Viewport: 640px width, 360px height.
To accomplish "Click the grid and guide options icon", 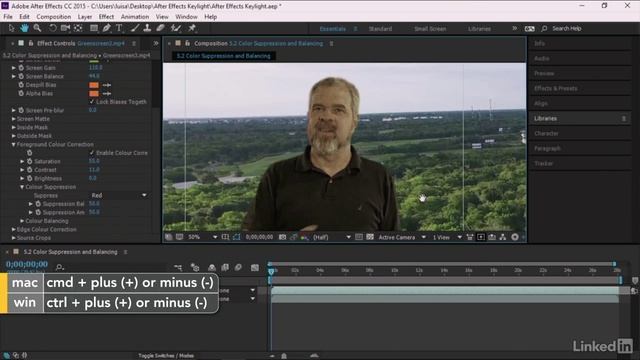I will click(225, 237).
